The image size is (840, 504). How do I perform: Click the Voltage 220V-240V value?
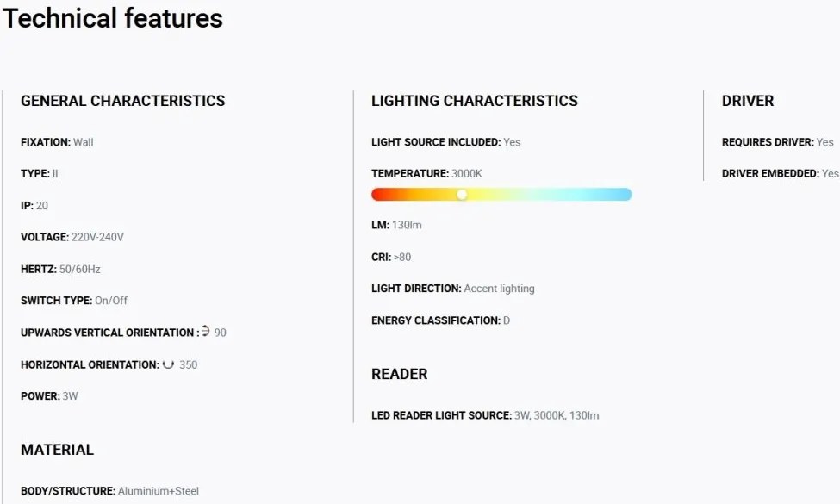pyautogui.click(x=97, y=237)
